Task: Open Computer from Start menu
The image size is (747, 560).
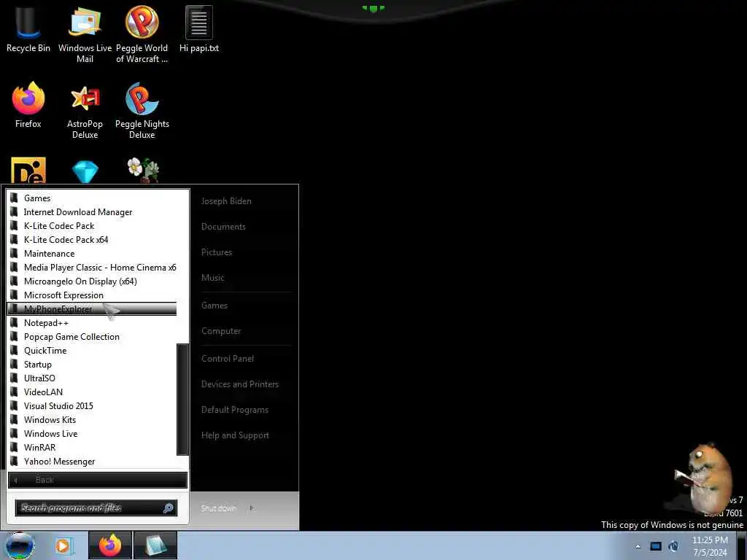Action: [x=220, y=331]
